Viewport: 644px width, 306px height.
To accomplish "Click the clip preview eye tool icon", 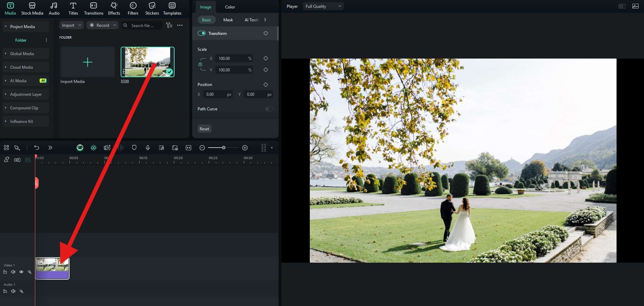I will [175, 148].
